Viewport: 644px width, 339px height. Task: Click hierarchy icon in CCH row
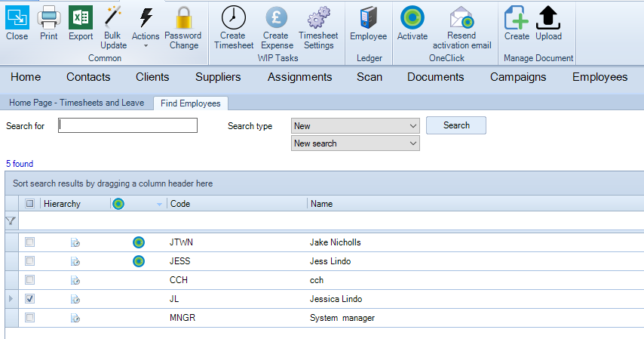click(75, 281)
